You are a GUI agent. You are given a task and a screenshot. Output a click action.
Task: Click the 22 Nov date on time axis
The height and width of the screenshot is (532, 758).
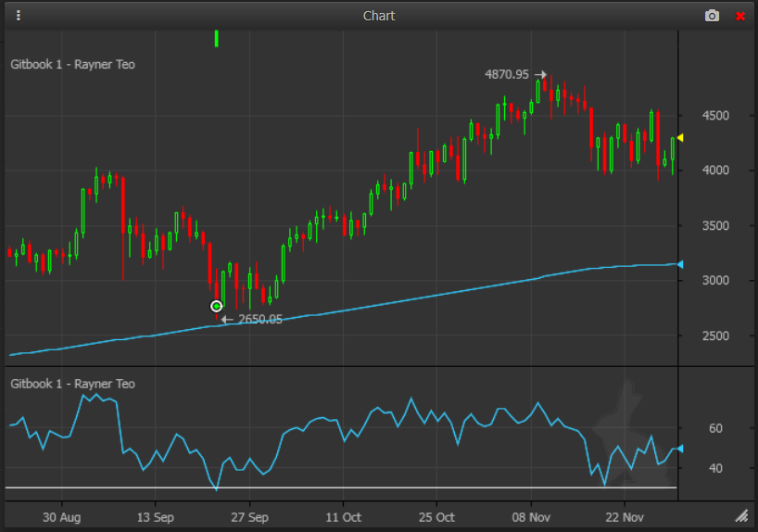[625, 516]
